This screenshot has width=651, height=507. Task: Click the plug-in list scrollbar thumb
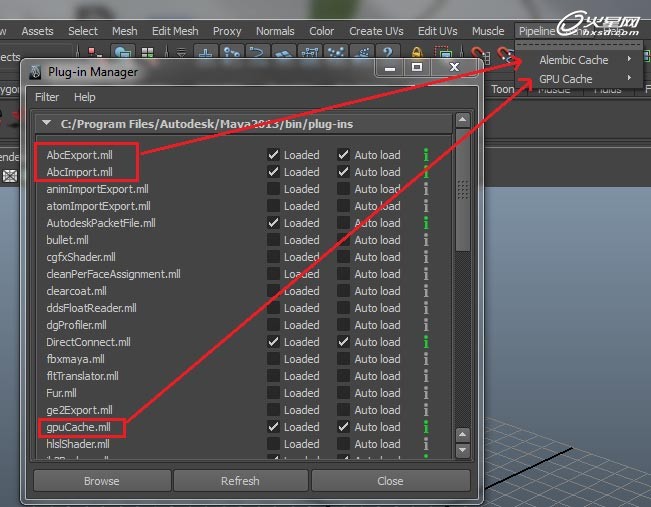(463, 190)
